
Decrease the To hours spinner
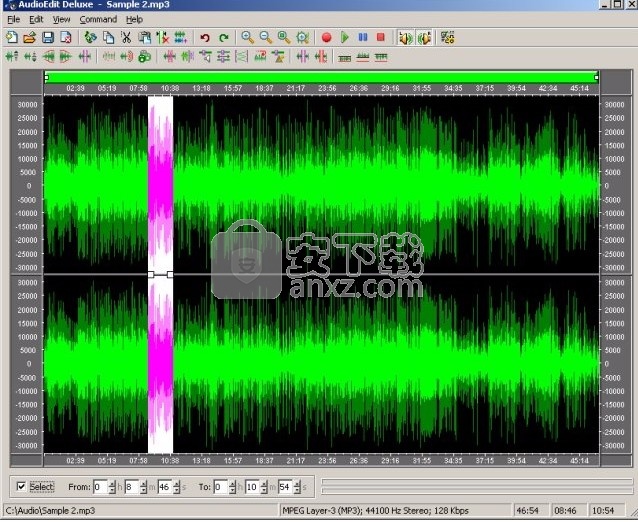point(232,490)
